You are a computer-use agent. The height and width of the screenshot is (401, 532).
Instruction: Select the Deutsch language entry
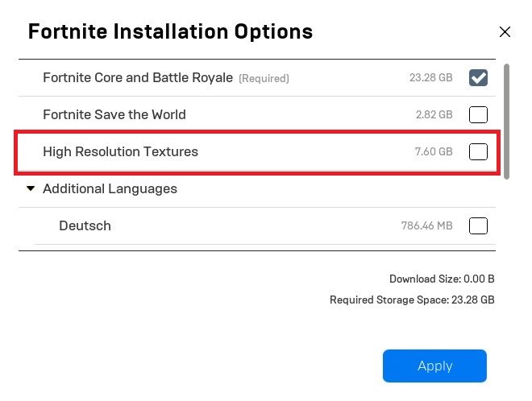[x=85, y=225]
